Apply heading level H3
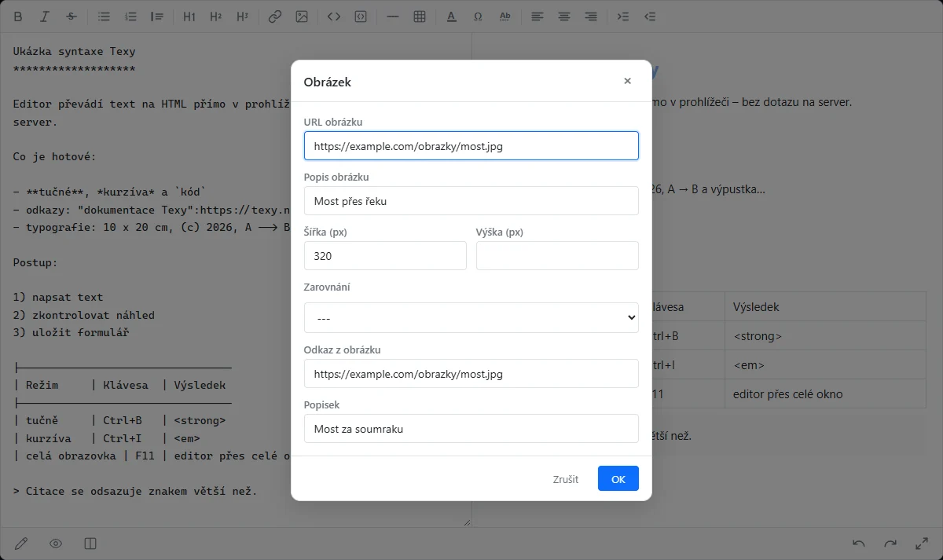The height and width of the screenshot is (560, 943). click(242, 16)
